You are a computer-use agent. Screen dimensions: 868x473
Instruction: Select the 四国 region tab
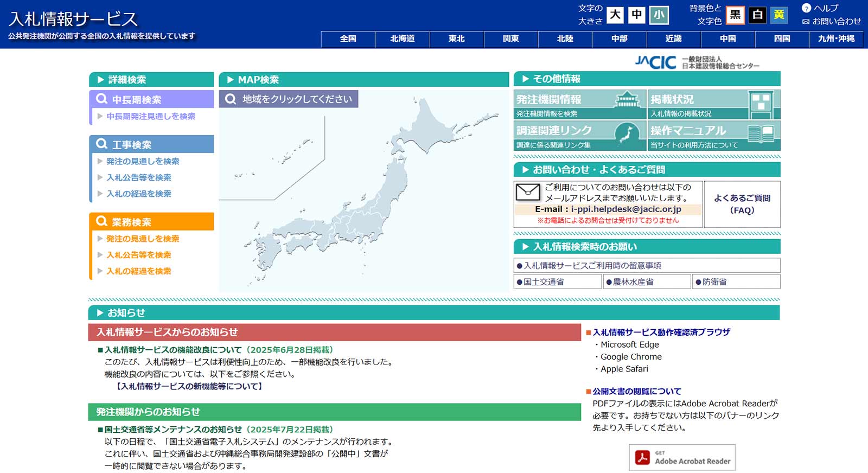[782, 39]
